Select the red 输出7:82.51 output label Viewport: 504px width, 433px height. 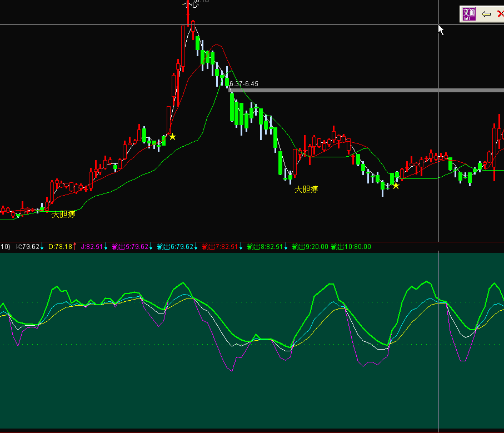220,247
